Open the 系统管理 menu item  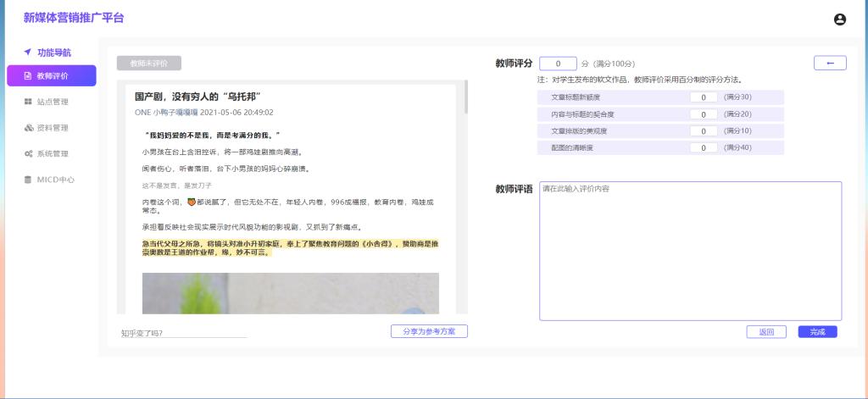click(x=52, y=154)
